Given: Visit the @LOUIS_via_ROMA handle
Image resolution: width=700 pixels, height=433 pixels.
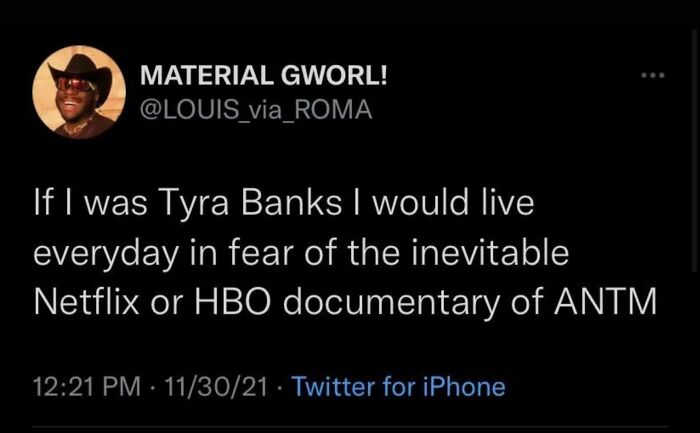Looking at the screenshot, I should [256, 109].
